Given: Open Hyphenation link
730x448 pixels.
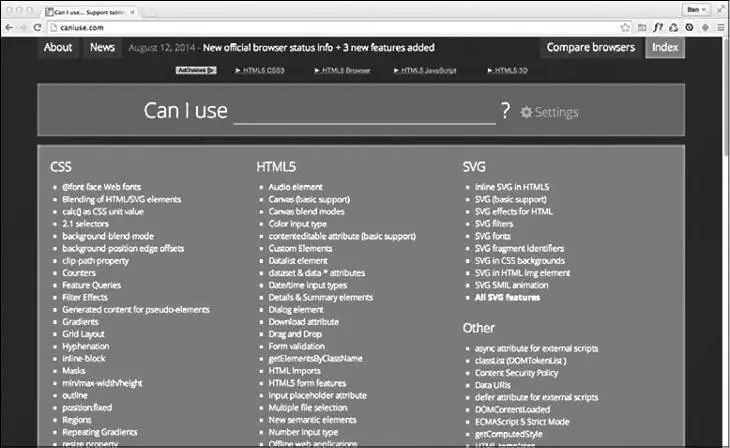Looking at the screenshot, I should pyautogui.click(x=86, y=346).
